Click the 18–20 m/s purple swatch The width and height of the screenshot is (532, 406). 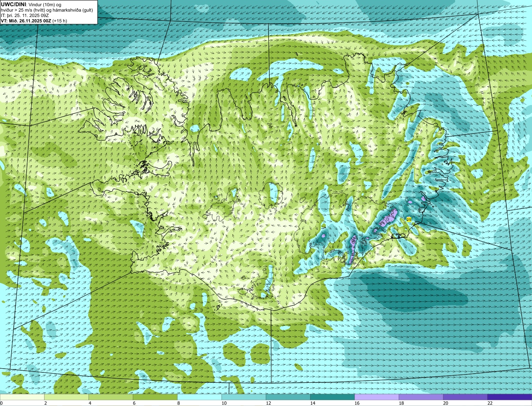click(x=421, y=397)
